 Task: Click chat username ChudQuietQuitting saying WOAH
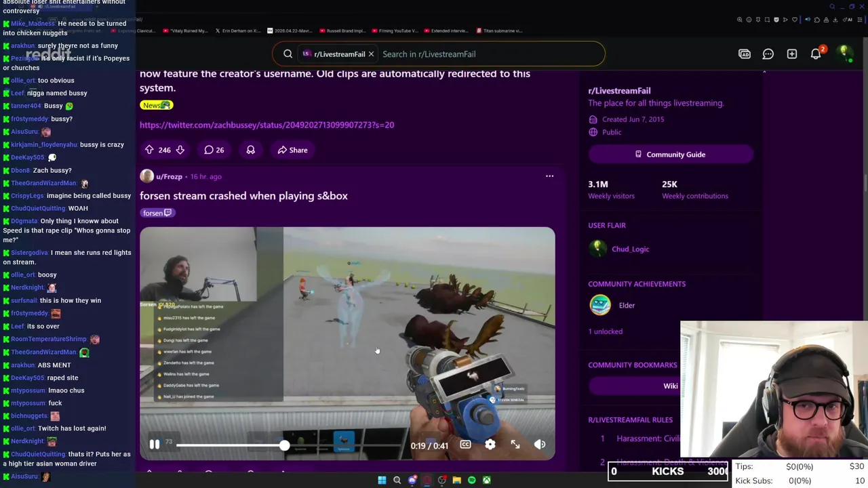coord(38,209)
